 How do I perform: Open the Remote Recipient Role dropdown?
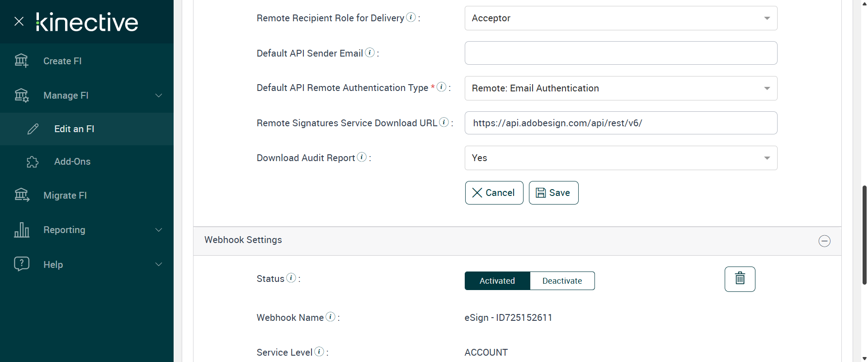tap(621, 18)
